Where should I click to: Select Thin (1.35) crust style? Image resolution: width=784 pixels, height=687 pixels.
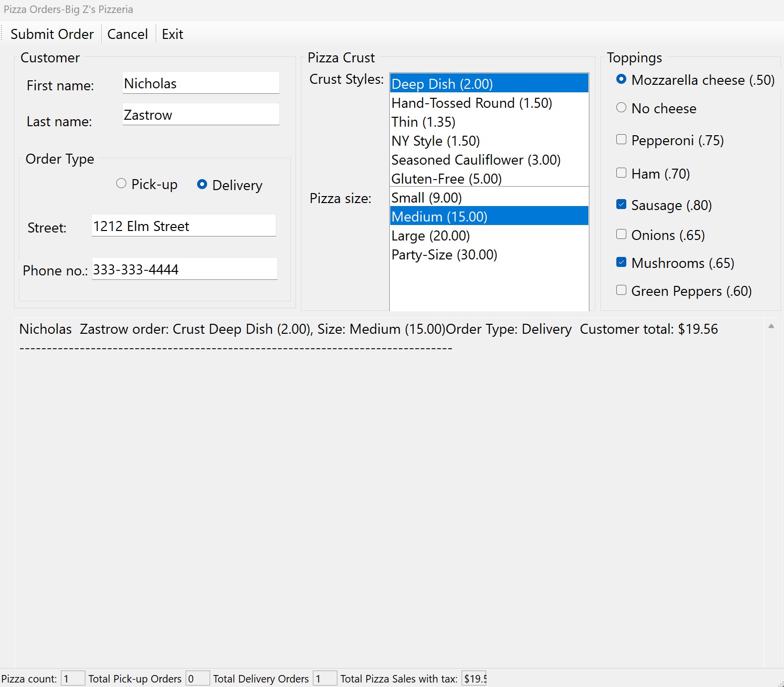489,122
